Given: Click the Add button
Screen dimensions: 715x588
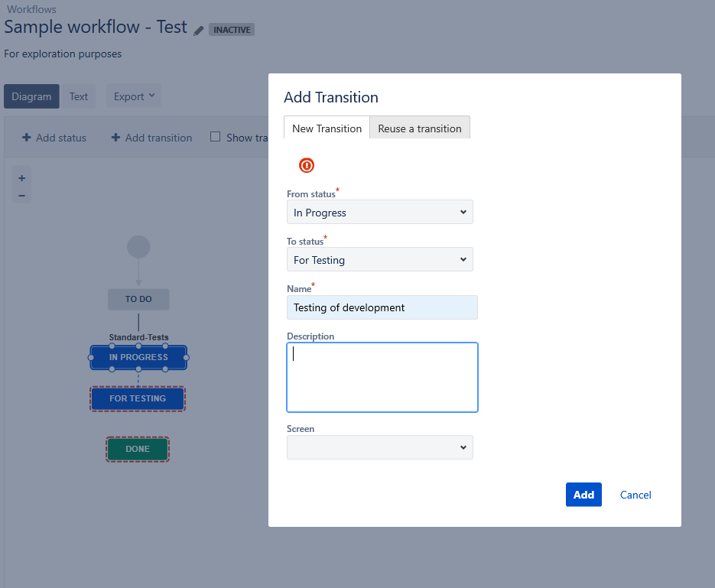Looking at the screenshot, I should point(583,495).
